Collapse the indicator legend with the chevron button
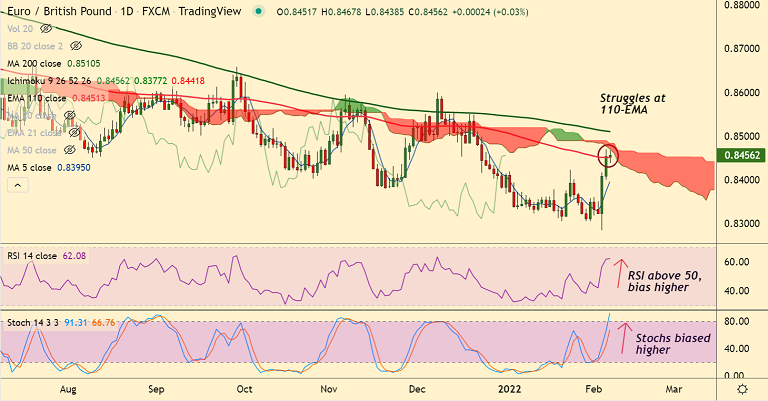768x401 pixels. (18, 185)
